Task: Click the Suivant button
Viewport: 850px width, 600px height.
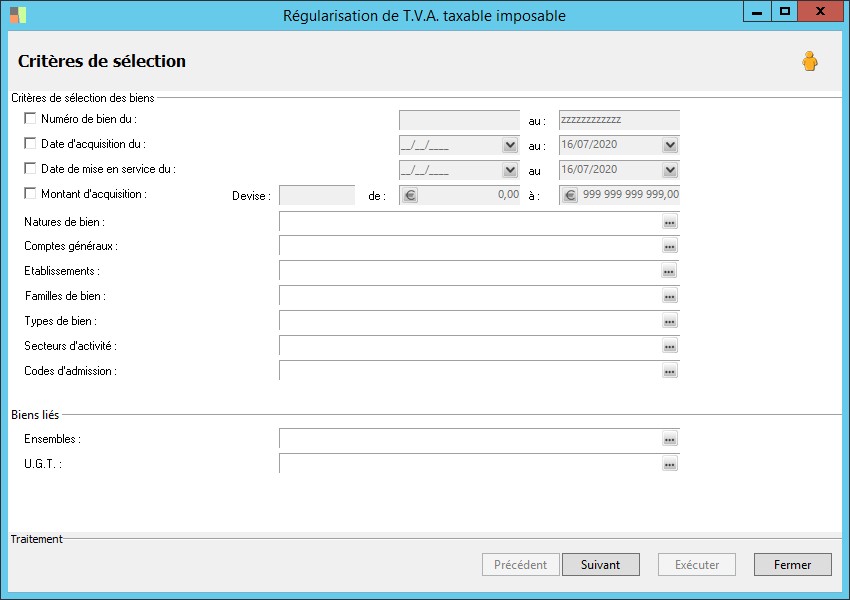Action: click(600, 565)
